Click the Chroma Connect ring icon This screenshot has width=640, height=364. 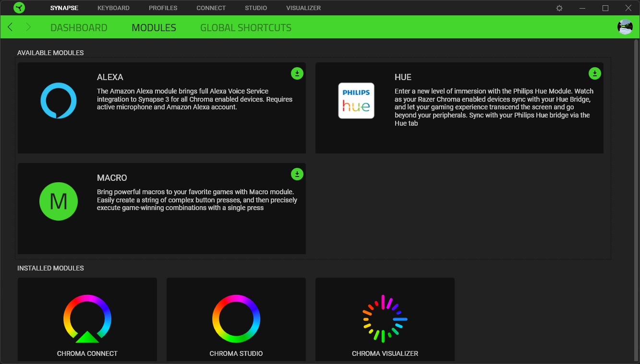pos(87,319)
